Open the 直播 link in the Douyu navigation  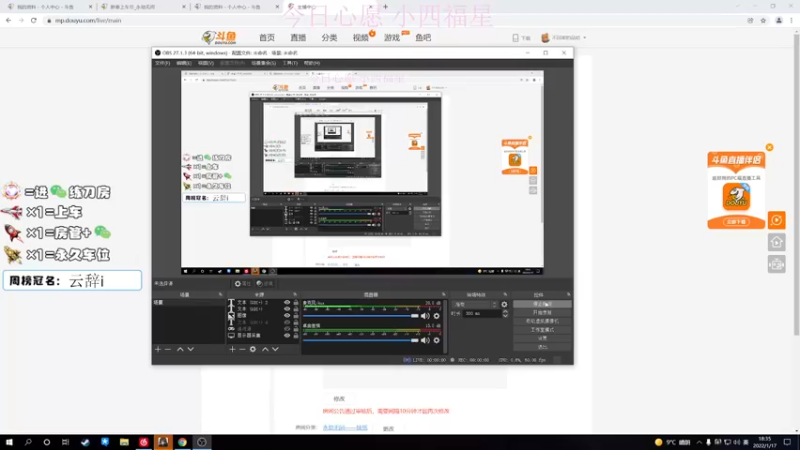pyautogui.click(x=298, y=38)
